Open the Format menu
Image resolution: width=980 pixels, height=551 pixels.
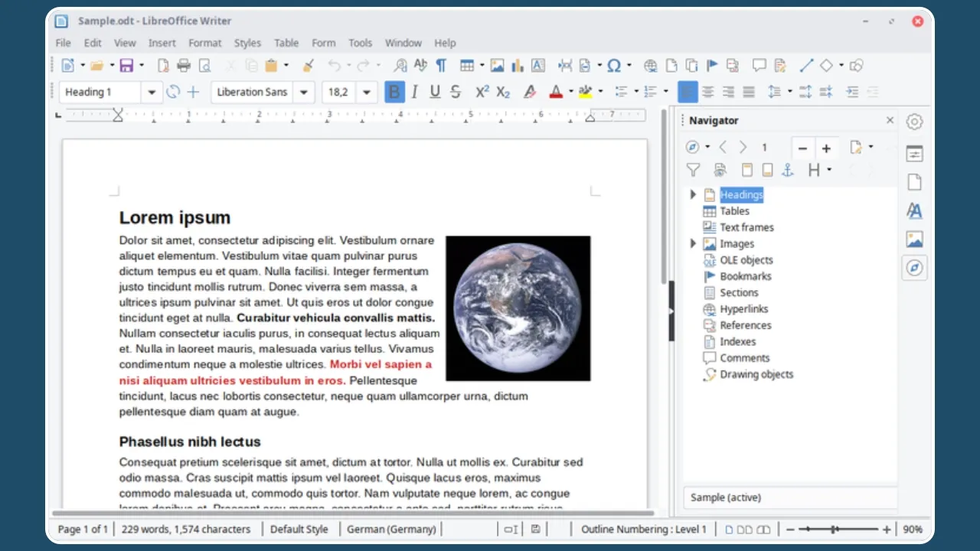[204, 43]
